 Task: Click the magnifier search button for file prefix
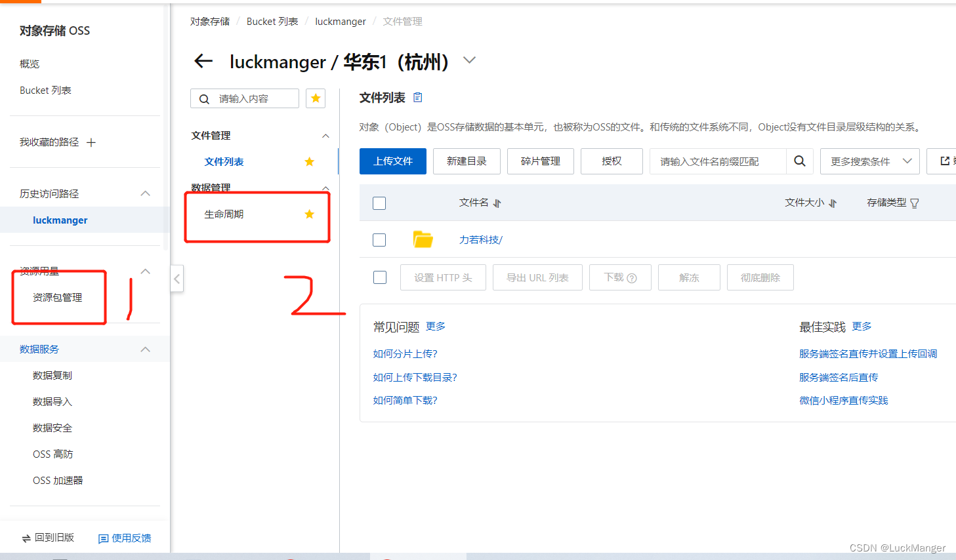click(800, 161)
